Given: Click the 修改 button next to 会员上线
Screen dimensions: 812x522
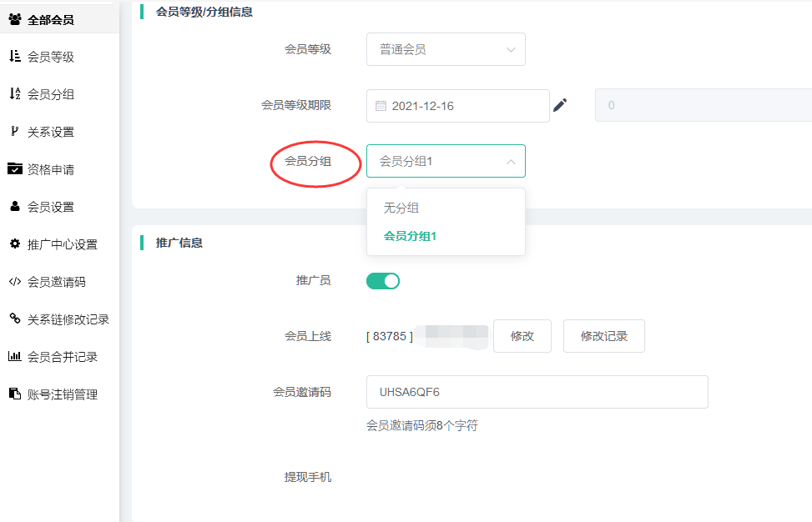Looking at the screenshot, I should [x=522, y=336].
